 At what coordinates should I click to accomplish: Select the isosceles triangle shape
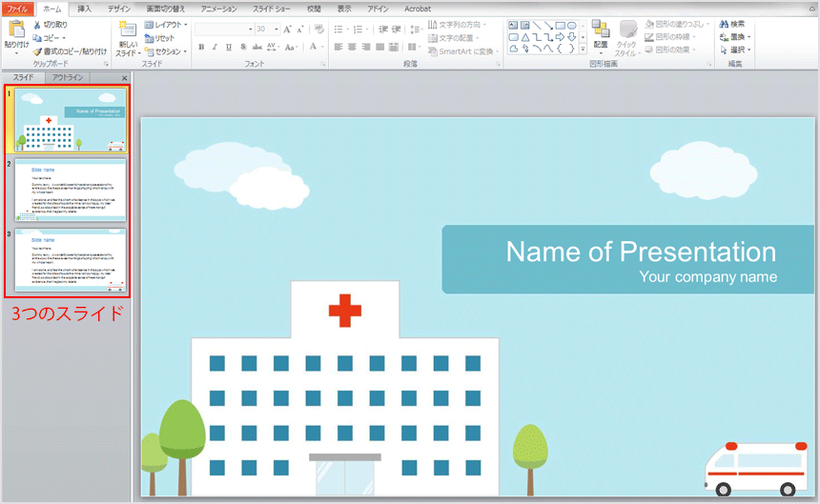(525, 37)
